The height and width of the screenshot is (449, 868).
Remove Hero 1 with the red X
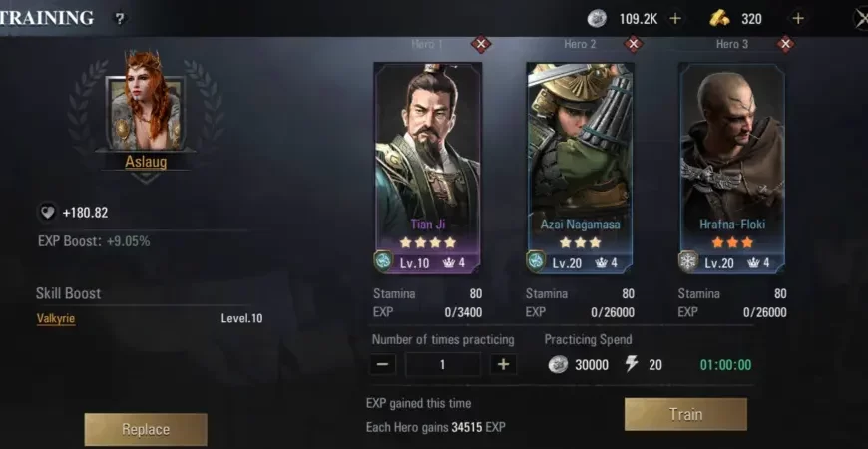[x=481, y=44]
